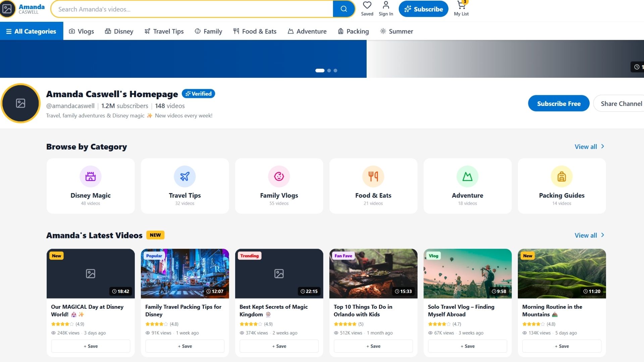Viewport: 644px width, 362px height.
Task: Open the Packing Guides backpack icon
Action: pos(562,176)
